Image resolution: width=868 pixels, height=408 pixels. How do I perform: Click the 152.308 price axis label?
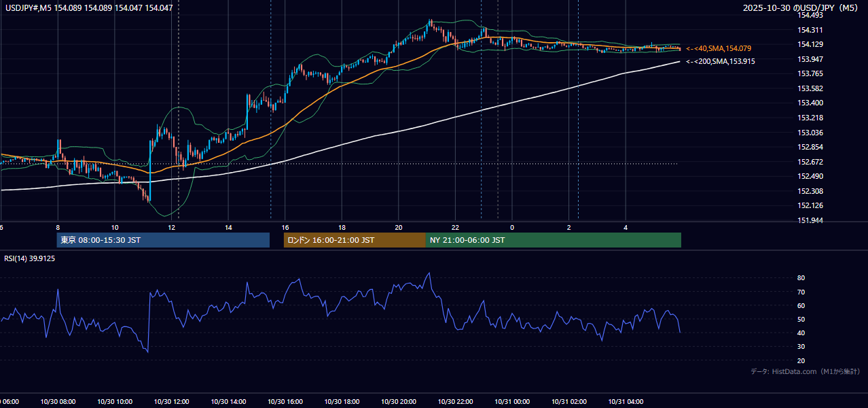point(810,191)
